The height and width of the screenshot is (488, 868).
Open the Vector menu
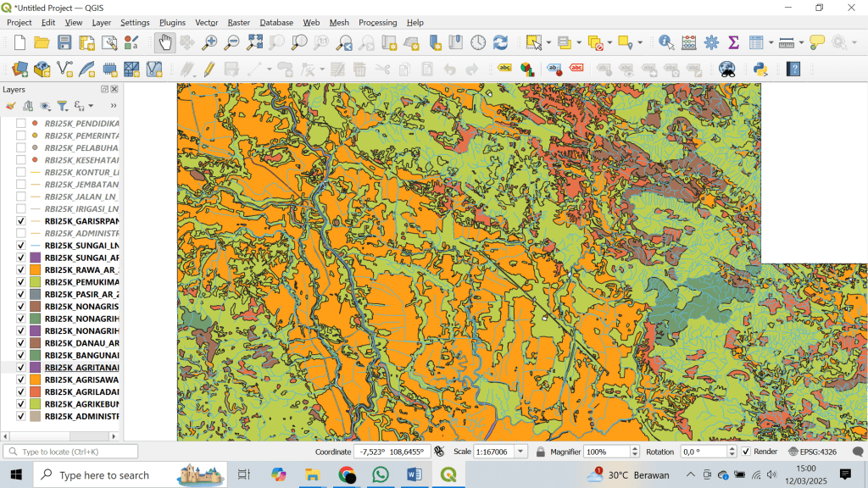(x=207, y=22)
